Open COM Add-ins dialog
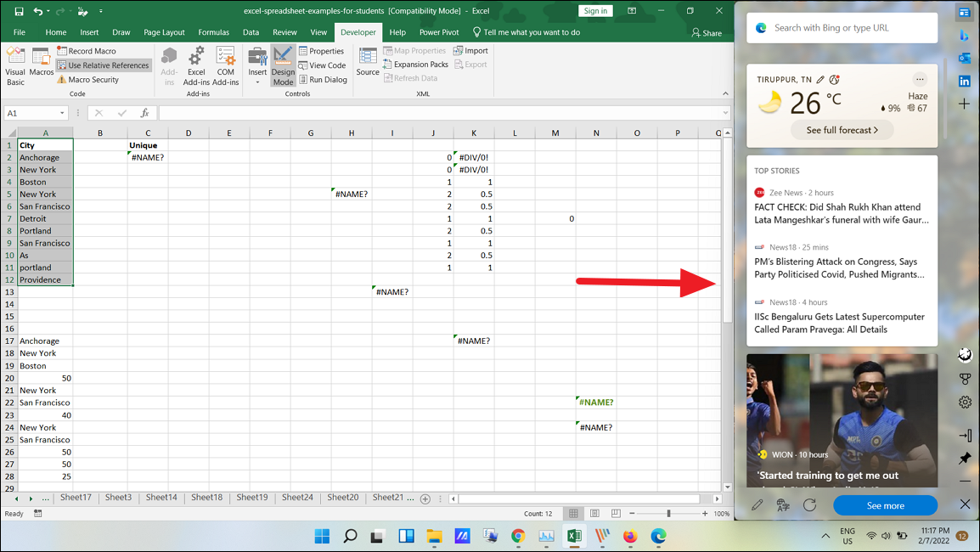This screenshot has width=980, height=552. (226, 65)
